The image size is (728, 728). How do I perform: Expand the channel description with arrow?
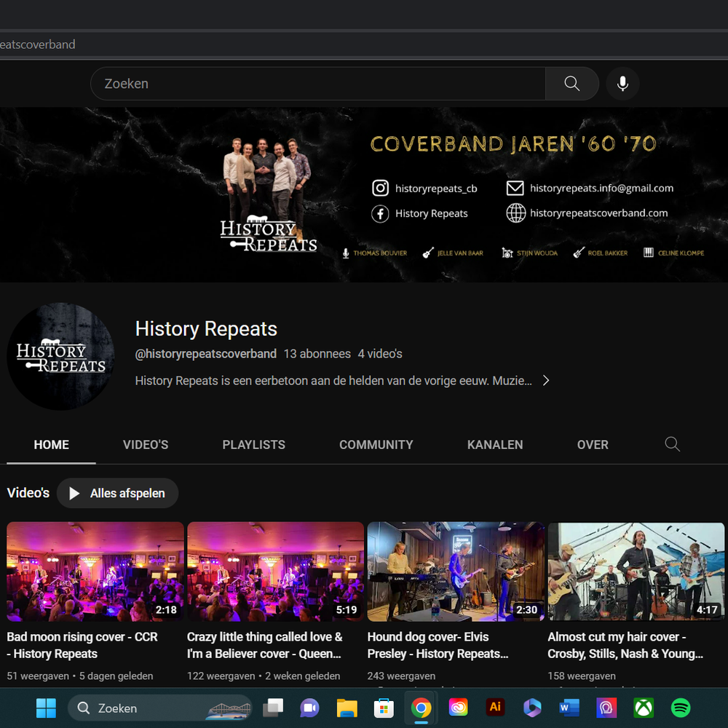[x=546, y=381]
